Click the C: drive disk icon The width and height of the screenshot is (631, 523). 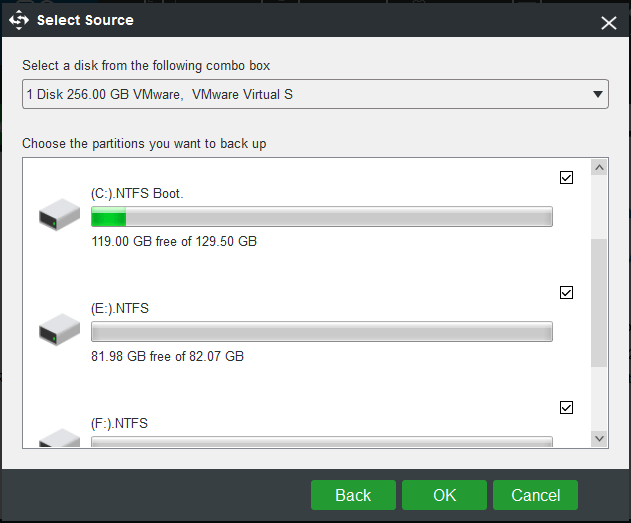click(x=60, y=214)
